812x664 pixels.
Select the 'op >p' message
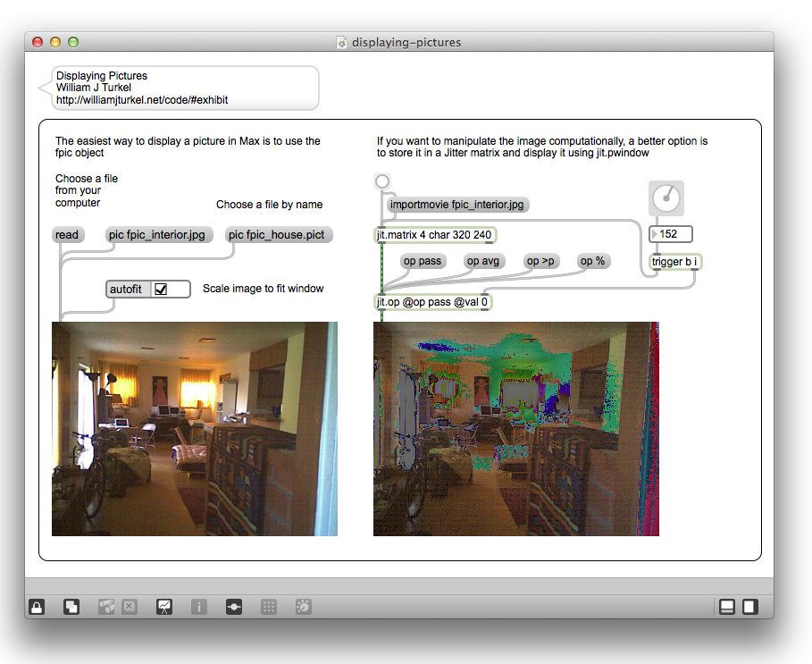(540, 261)
